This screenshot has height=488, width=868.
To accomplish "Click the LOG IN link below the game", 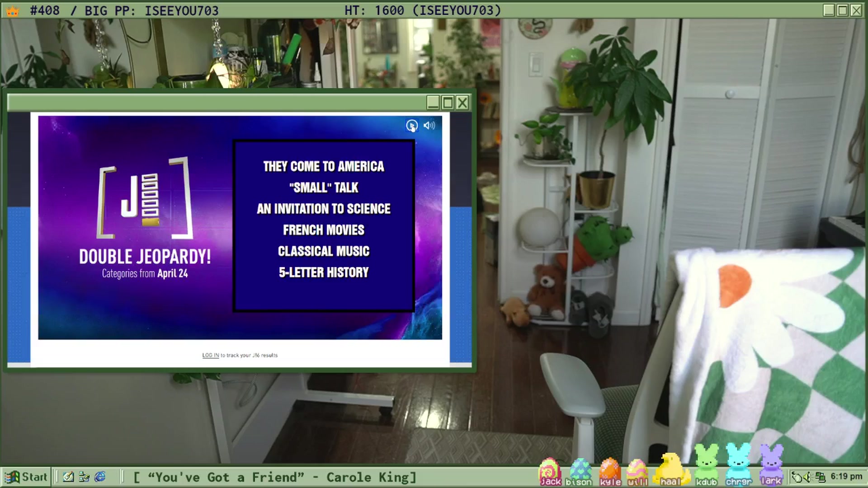I will point(210,355).
